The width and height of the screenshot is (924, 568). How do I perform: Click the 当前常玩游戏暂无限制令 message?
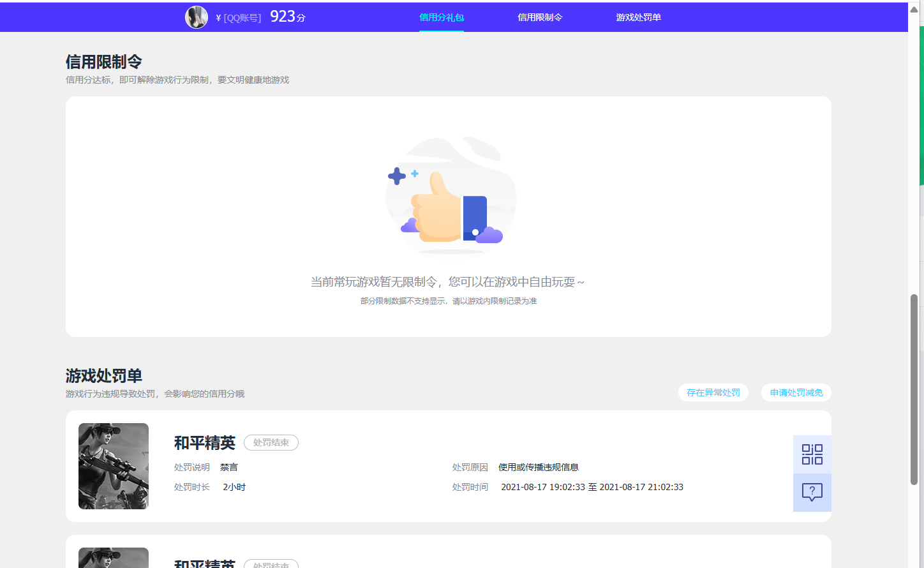pos(447,282)
